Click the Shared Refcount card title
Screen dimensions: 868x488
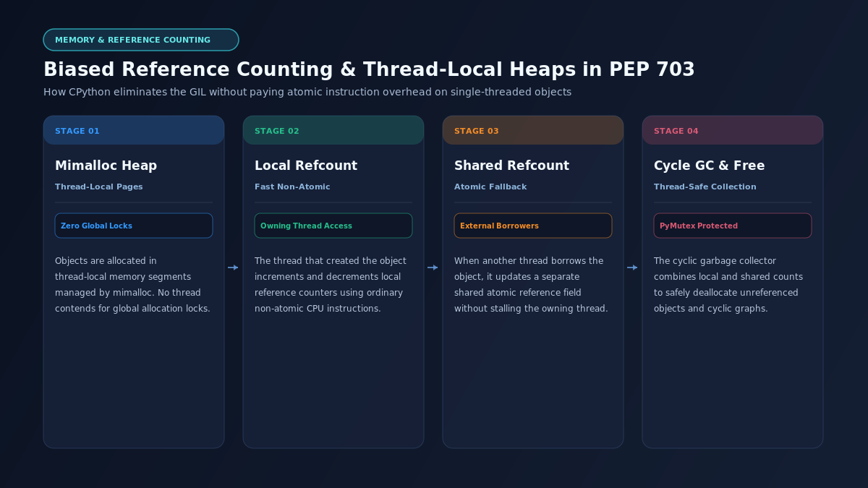(x=511, y=166)
